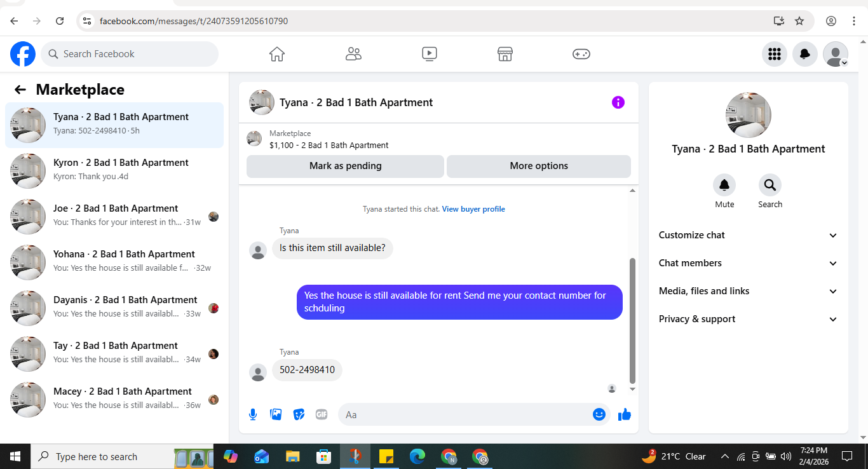This screenshot has height=469, width=868.
Task: Open Microsoft Edge from taskbar
Action: tap(417, 456)
